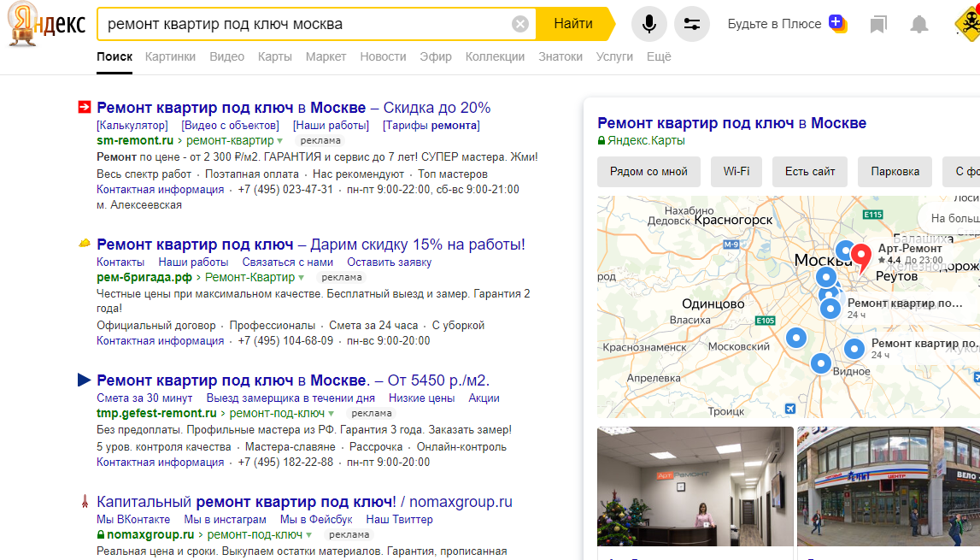
Task: Expand dropdown arrow next to sm-remont.ru path
Action: 280,141
